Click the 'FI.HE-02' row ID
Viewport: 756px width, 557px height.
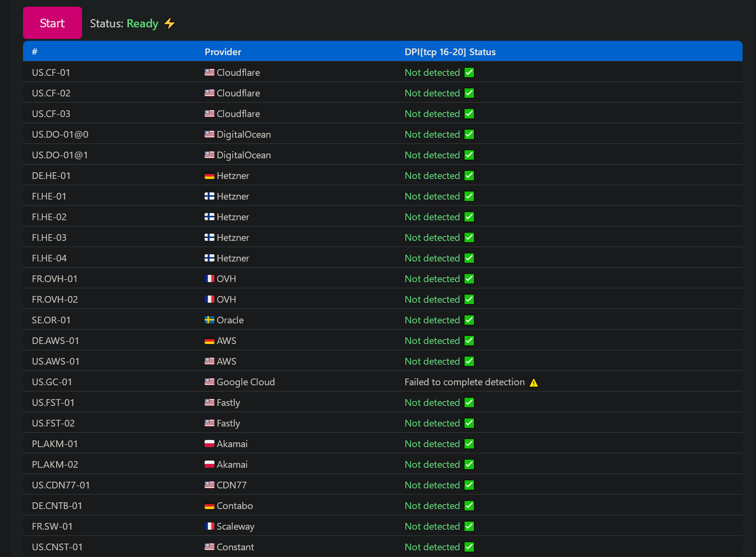[49, 217]
